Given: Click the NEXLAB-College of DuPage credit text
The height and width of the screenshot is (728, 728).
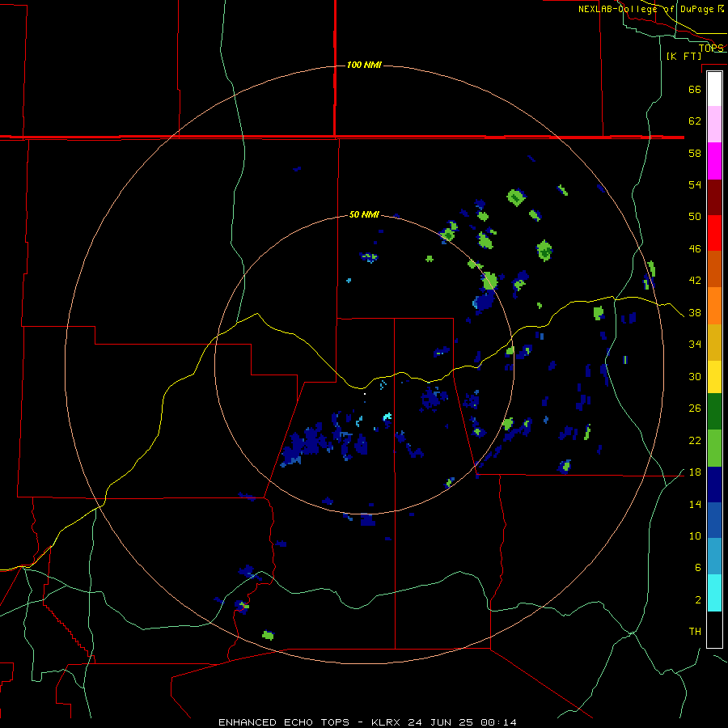Looking at the screenshot, I should pyautogui.click(x=651, y=9).
